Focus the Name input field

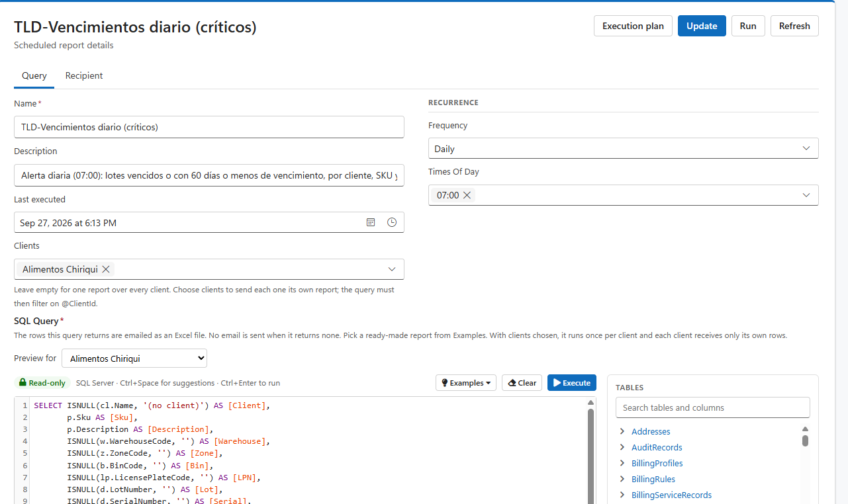(209, 127)
